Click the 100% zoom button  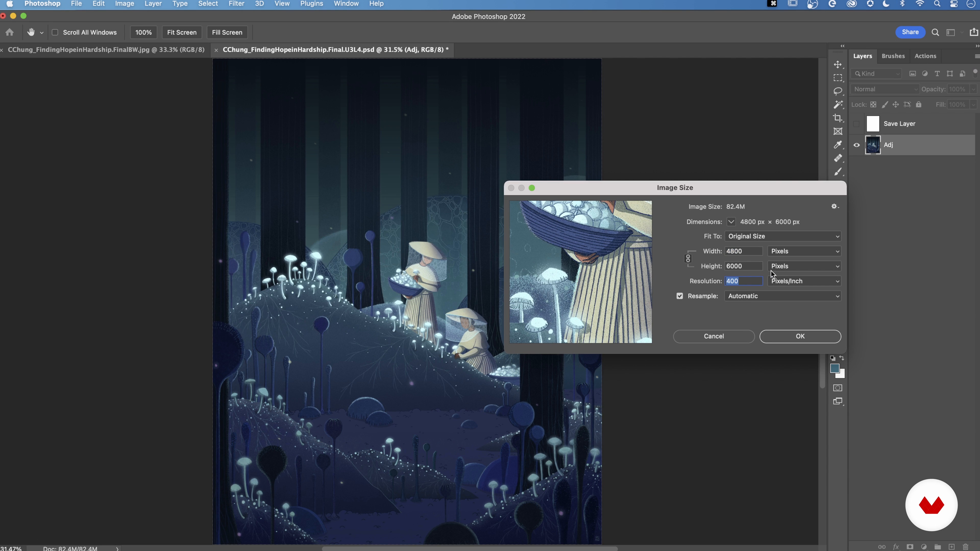coord(143,32)
